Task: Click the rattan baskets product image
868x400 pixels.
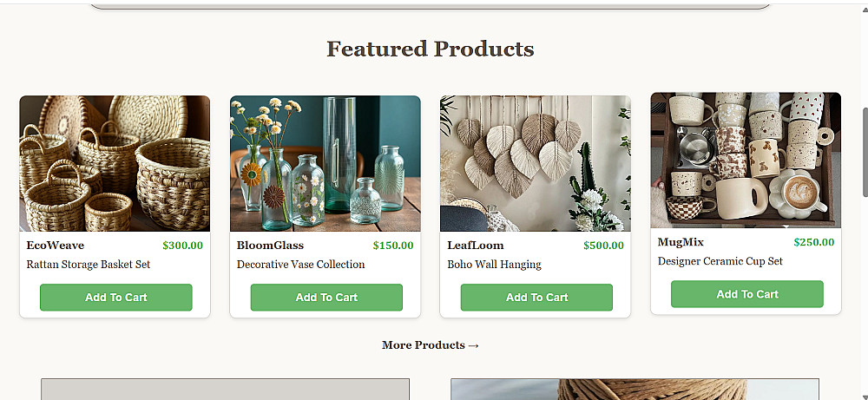Action: [x=115, y=163]
